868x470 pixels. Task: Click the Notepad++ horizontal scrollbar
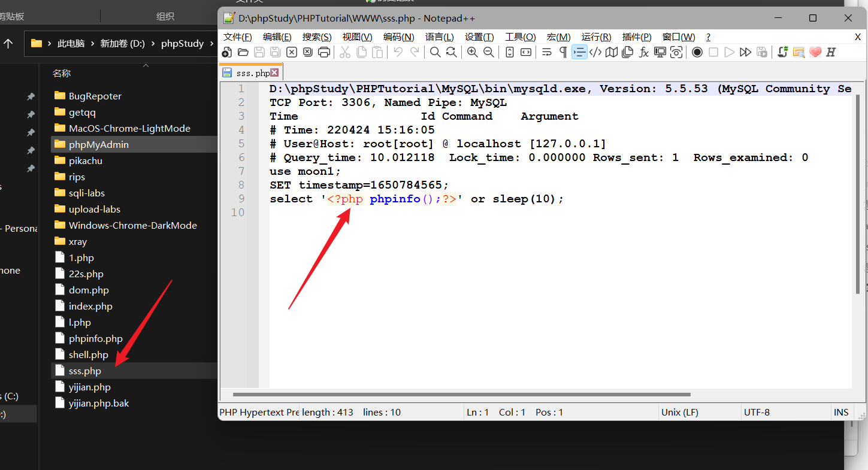click(x=461, y=395)
